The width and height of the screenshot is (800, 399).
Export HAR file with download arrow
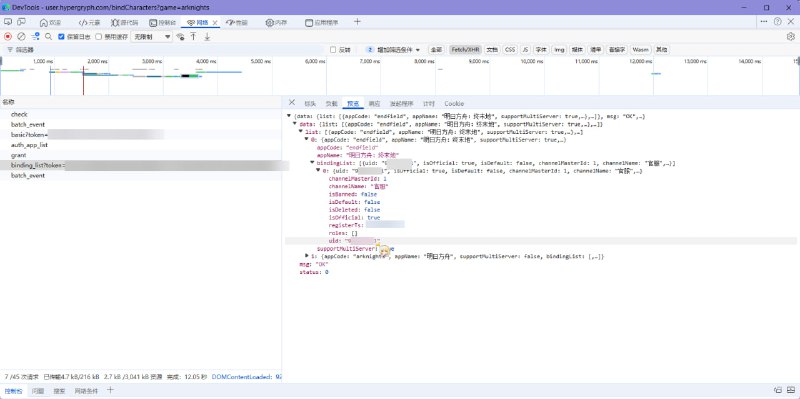tap(207, 36)
